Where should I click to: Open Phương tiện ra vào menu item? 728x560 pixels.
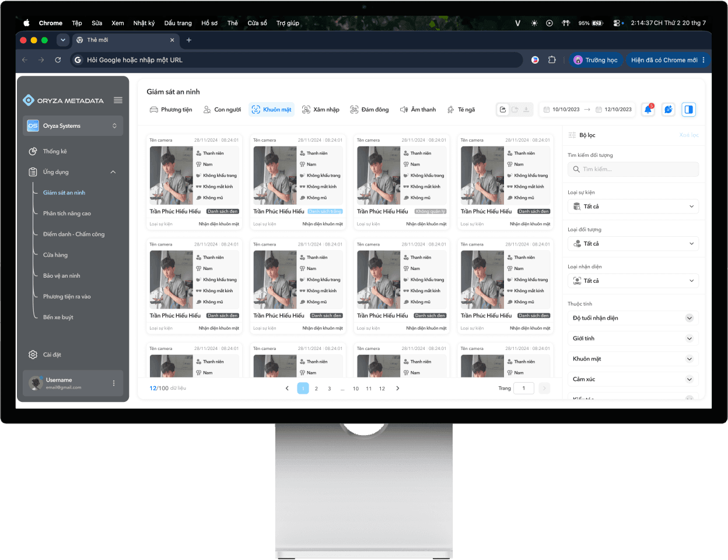point(67,297)
